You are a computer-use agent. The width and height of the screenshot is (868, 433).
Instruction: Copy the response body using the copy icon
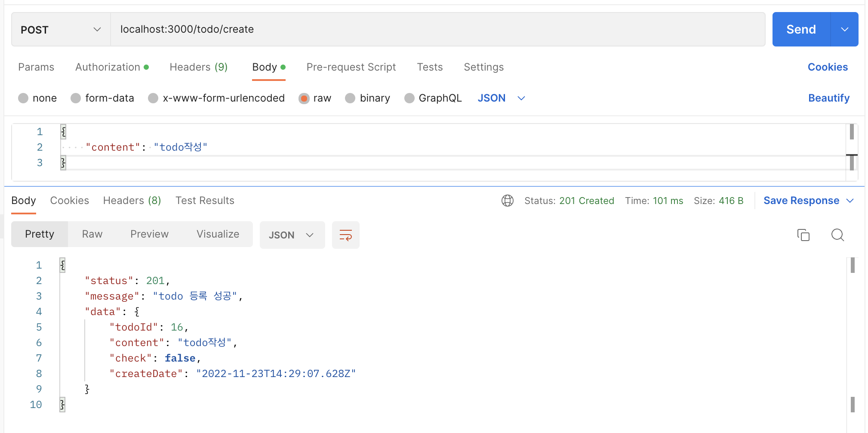coord(803,235)
